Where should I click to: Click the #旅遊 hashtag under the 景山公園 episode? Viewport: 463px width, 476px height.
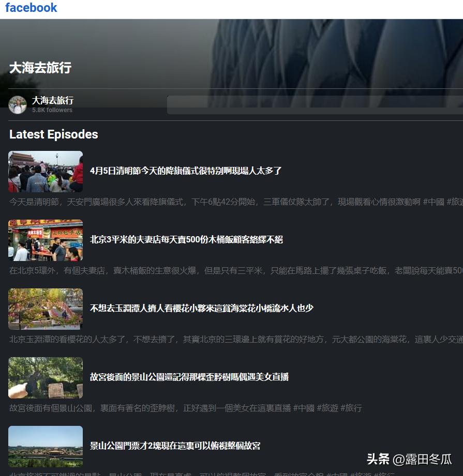pos(362,473)
